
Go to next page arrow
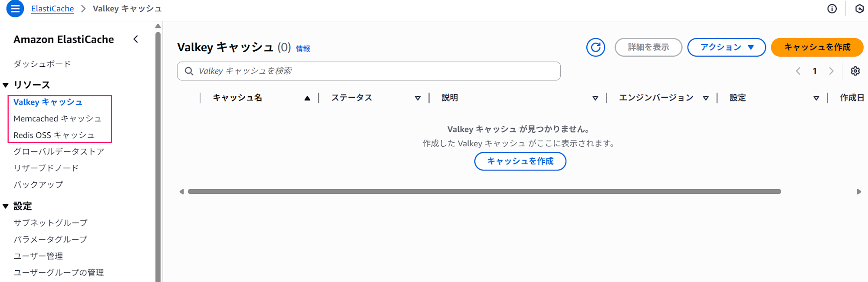831,71
